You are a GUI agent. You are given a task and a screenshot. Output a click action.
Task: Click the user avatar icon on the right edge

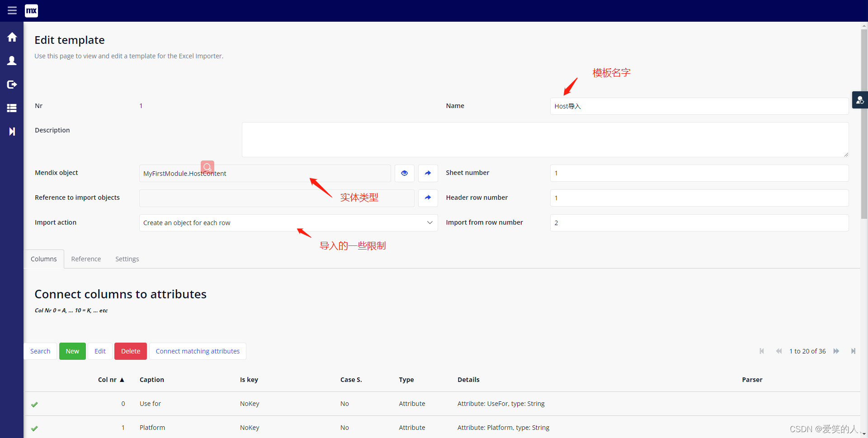point(860,100)
